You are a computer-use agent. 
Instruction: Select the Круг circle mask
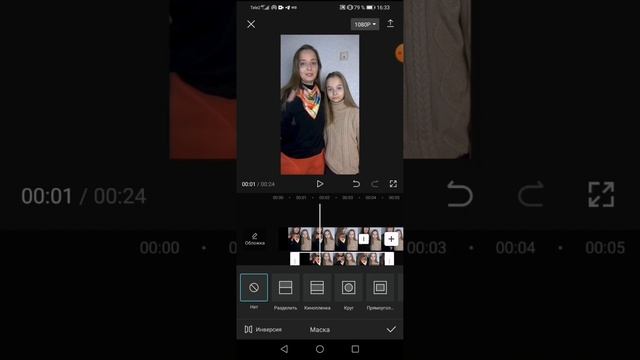click(349, 288)
